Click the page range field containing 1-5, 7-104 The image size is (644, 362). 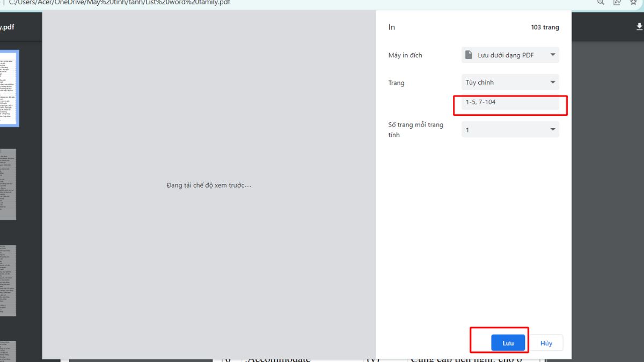[510, 102]
